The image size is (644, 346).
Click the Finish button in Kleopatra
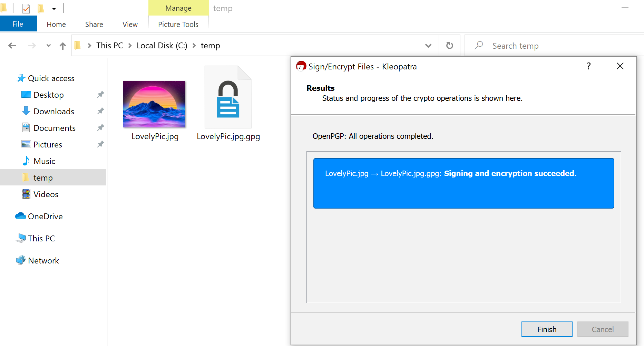click(x=547, y=329)
